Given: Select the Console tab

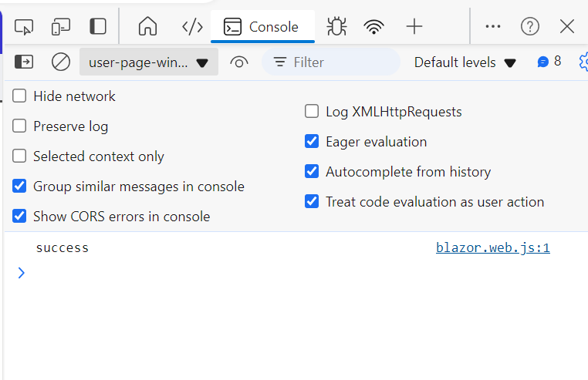Looking at the screenshot, I should point(262,27).
